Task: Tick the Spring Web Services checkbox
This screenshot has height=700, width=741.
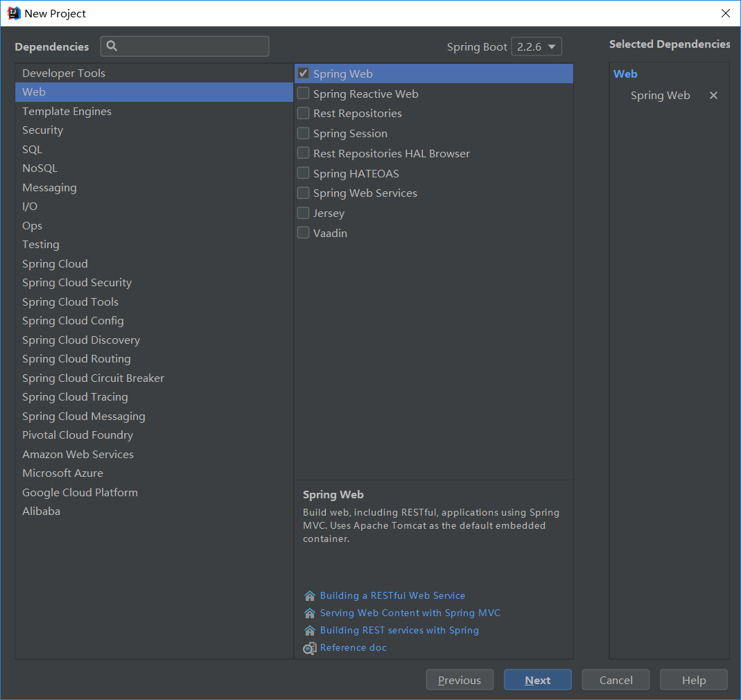Action: point(304,193)
